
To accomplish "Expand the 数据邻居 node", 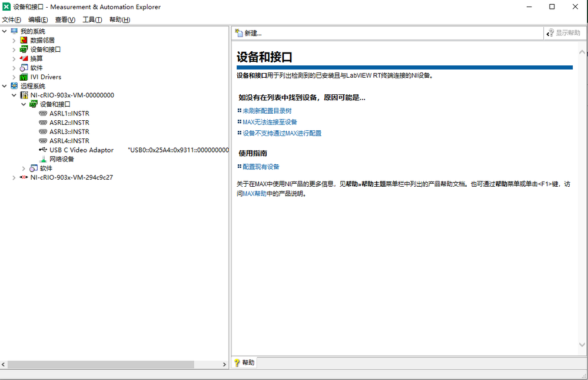I will point(14,40).
